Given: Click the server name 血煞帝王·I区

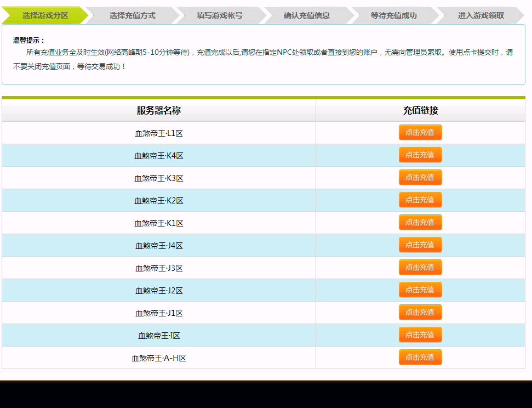Looking at the screenshot, I should (x=159, y=335).
